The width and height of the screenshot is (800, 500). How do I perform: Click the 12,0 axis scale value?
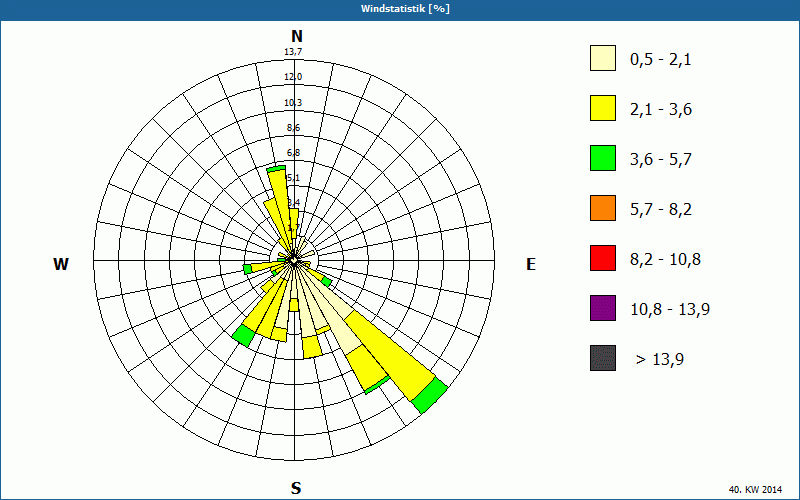point(293,77)
